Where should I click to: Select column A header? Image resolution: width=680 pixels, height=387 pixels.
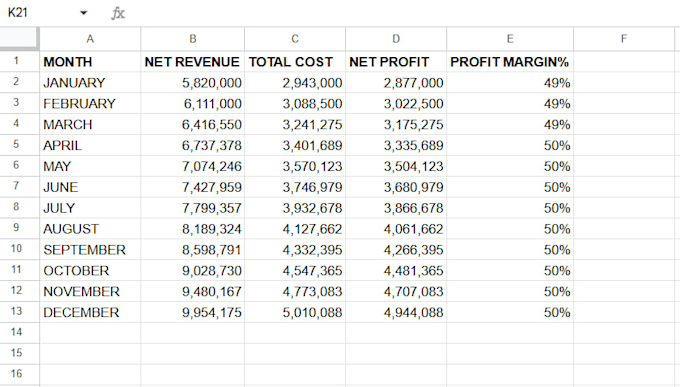[90, 39]
